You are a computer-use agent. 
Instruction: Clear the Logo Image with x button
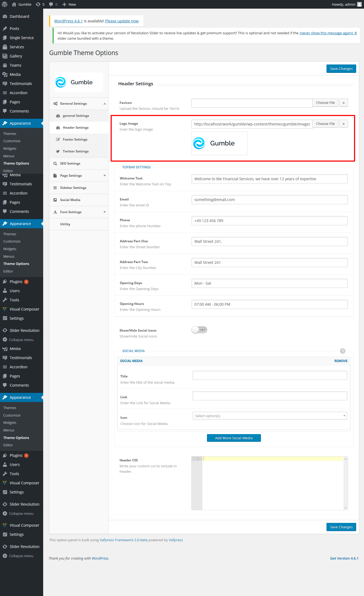pyautogui.click(x=343, y=124)
